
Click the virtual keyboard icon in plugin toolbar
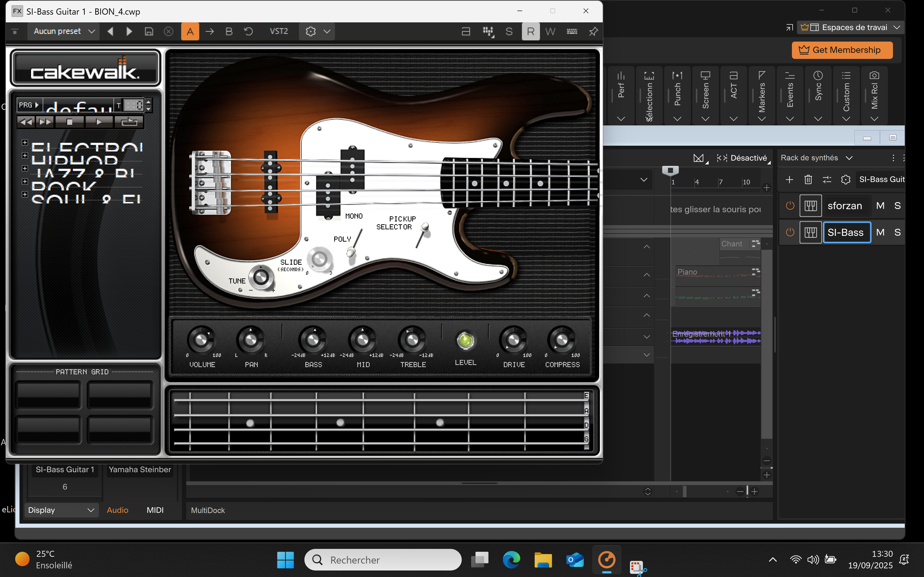tap(571, 31)
